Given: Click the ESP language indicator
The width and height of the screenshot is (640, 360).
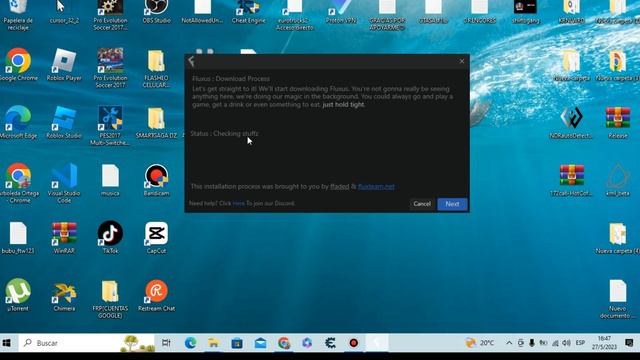Looking at the screenshot, I should point(580,343).
